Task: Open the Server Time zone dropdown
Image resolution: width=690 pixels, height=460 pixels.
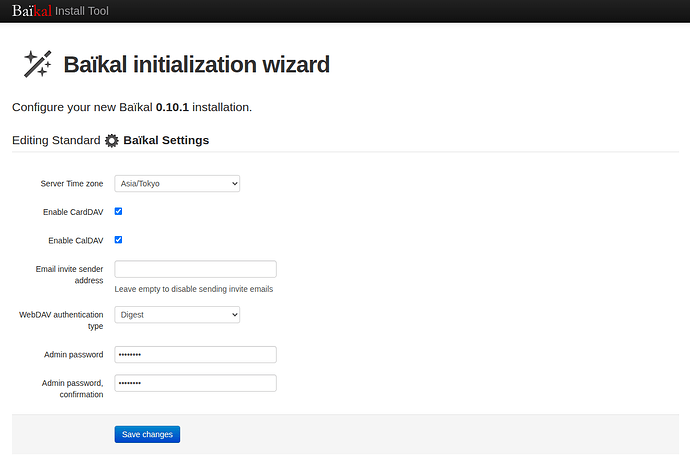Action: [x=177, y=184]
